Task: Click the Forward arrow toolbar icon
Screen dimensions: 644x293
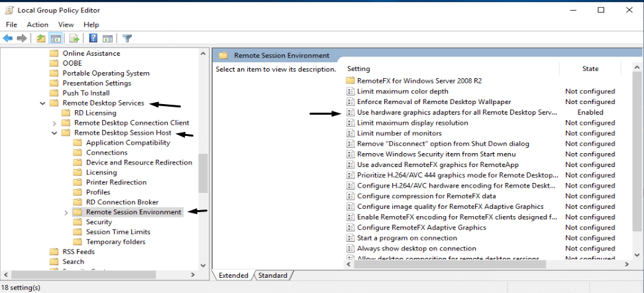Action: (x=22, y=38)
